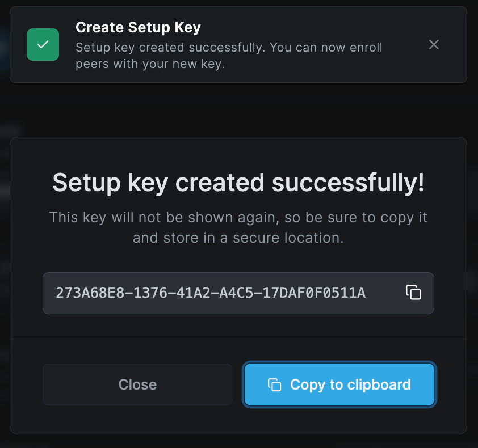
Task: Click the Create Setup Key toast title
Action: click(x=138, y=27)
